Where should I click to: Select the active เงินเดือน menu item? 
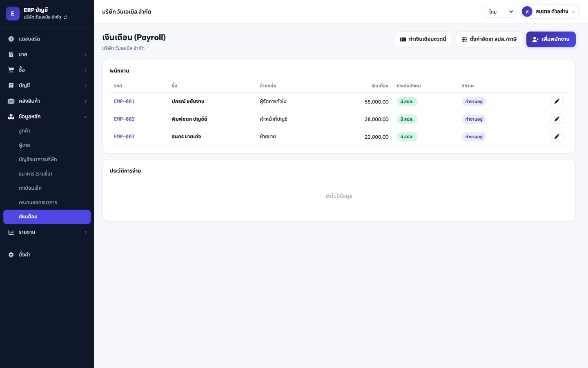click(x=47, y=217)
